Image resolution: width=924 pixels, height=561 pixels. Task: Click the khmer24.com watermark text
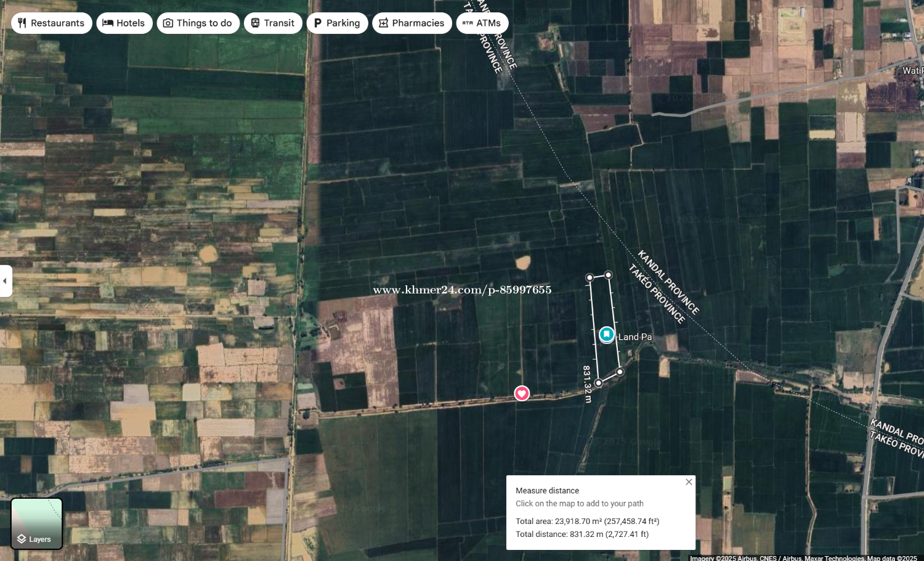tap(462, 290)
